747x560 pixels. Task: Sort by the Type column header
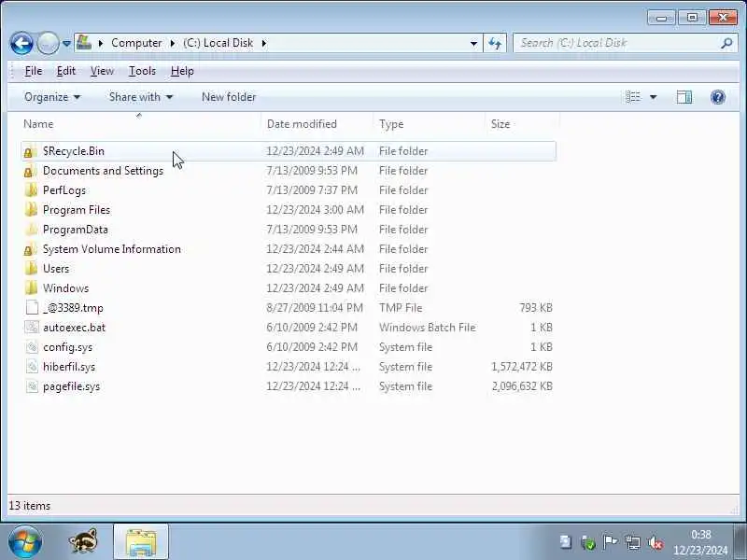(429, 124)
